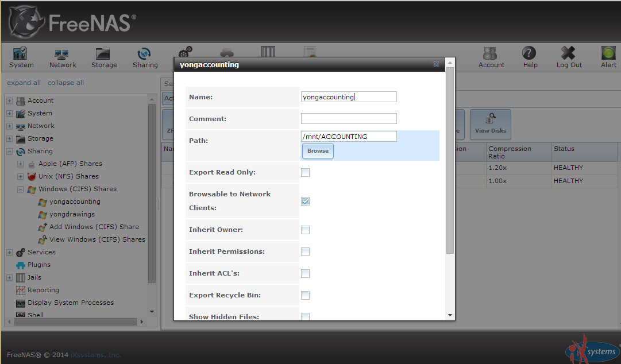Select Network in the sidebar tree
Screen dimensions: 621x364
pos(41,126)
